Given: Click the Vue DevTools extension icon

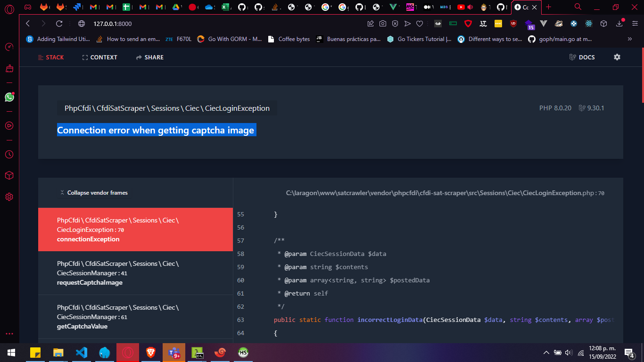Looking at the screenshot, I should [543, 24].
